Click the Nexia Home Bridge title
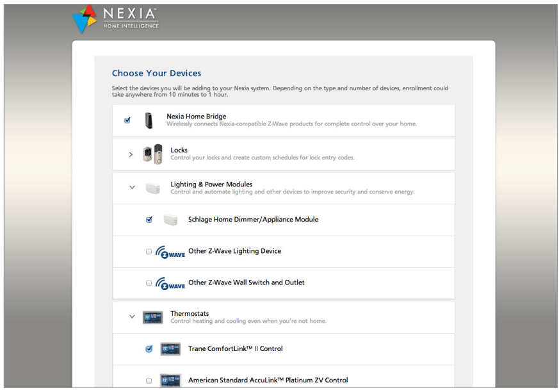Image resolution: width=559 pixels, height=392 pixels. (197, 117)
